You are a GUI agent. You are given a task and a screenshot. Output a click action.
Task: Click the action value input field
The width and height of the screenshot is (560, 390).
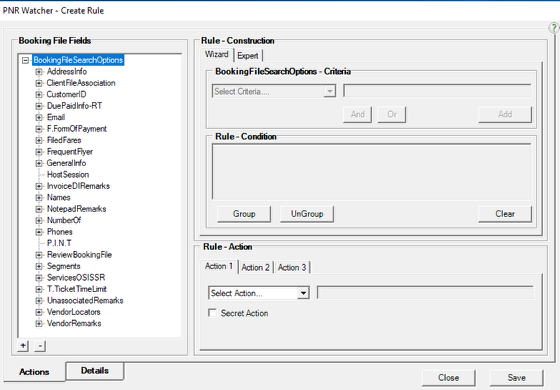(x=425, y=292)
